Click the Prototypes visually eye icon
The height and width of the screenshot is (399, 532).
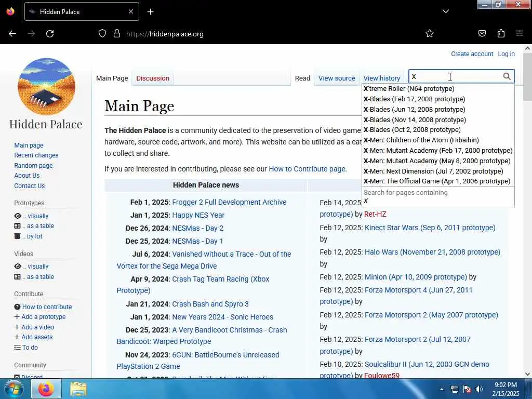coord(18,216)
